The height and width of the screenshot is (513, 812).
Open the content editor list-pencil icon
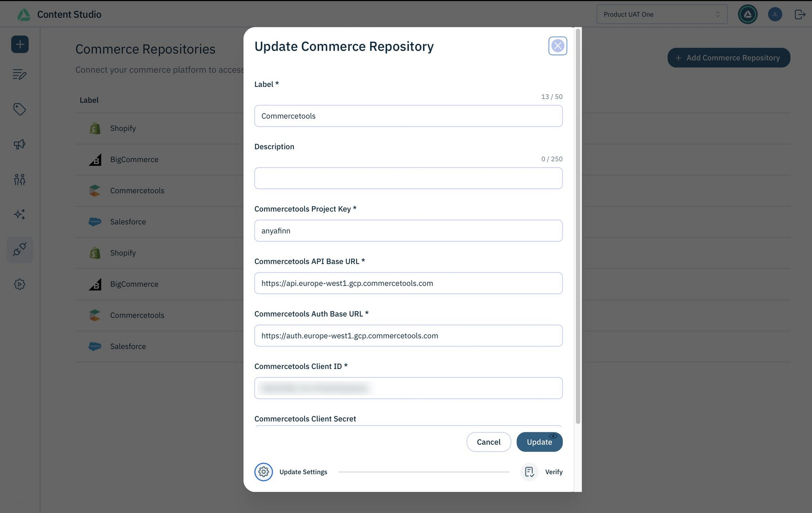point(19,74)
